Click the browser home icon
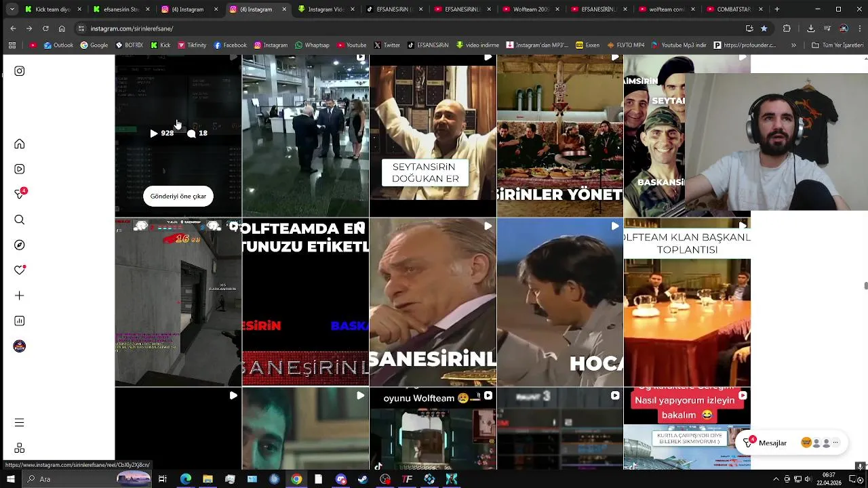The height and width of the screenshot is (488, 868). tap(62, 28)
